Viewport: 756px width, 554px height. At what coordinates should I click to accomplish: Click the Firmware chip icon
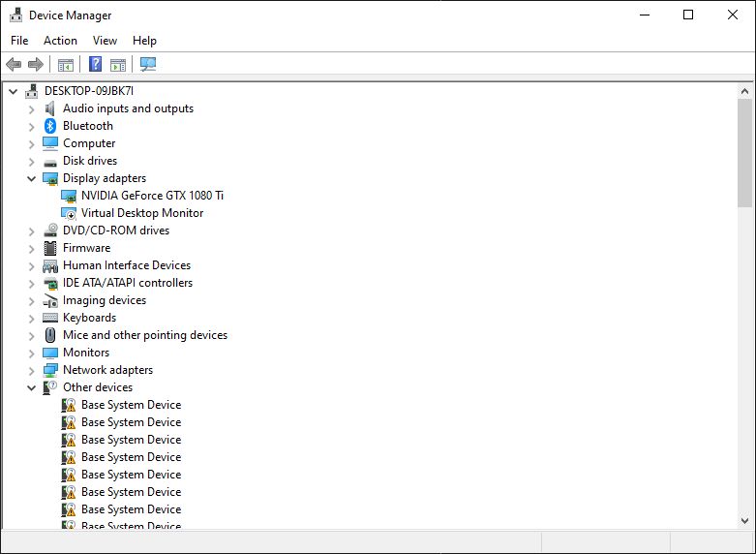point(50,248)
